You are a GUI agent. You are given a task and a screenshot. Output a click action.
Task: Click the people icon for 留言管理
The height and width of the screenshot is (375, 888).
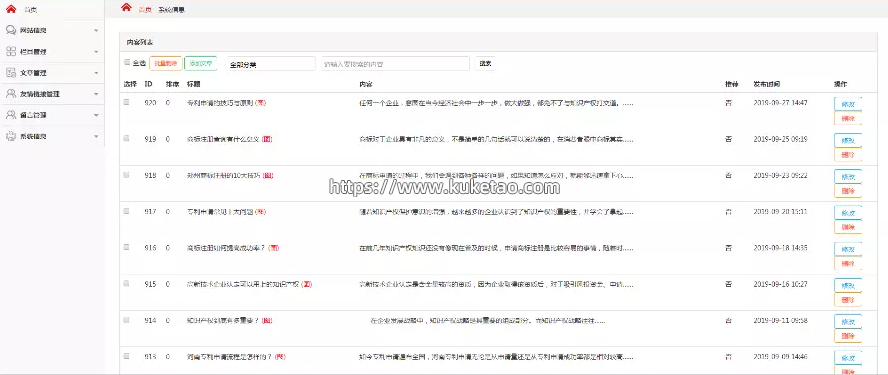point(11,115)
